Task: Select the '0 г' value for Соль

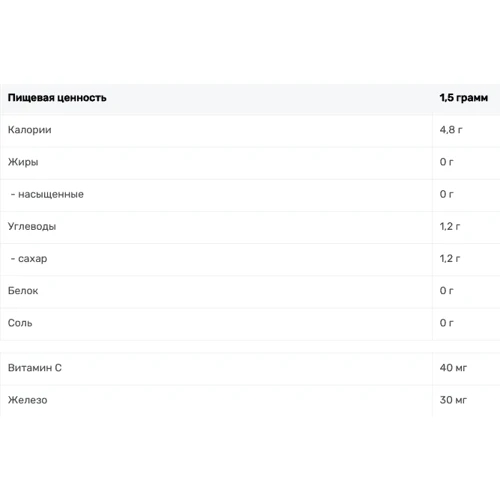Action: coord(447,323)
